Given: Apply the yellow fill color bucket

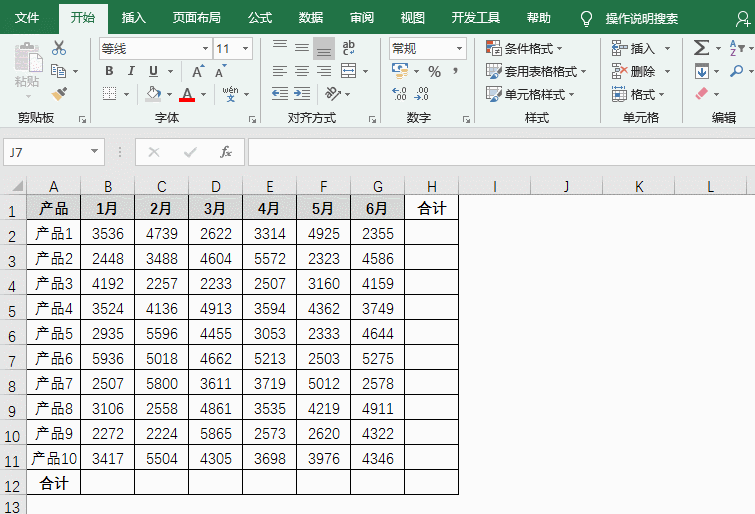Looking at the screenshot, I should click(153, 94).
